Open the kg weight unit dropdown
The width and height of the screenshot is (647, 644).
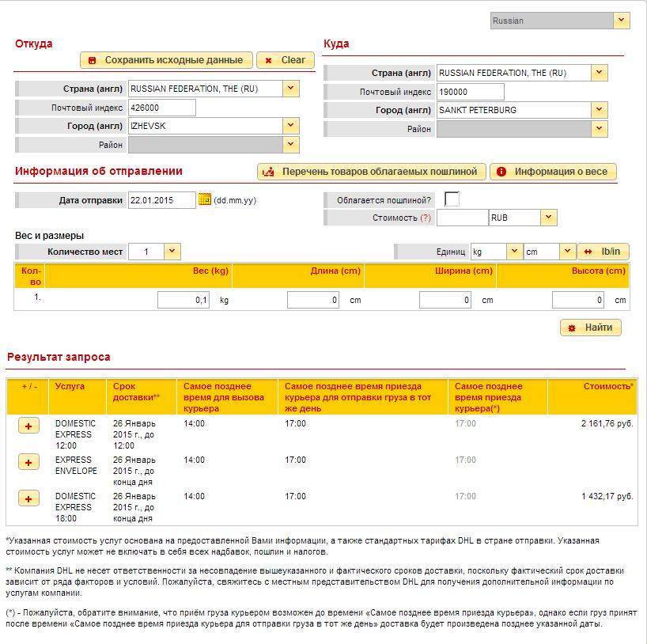point(514,252)
